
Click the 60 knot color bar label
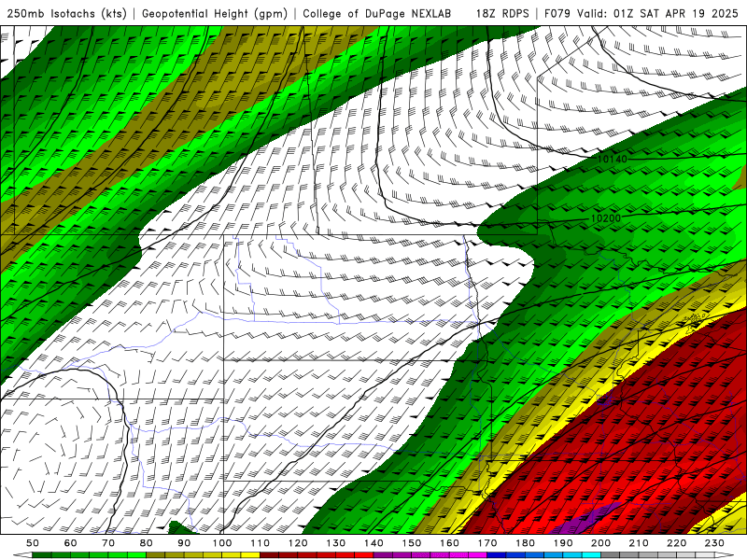pos(71,543)
